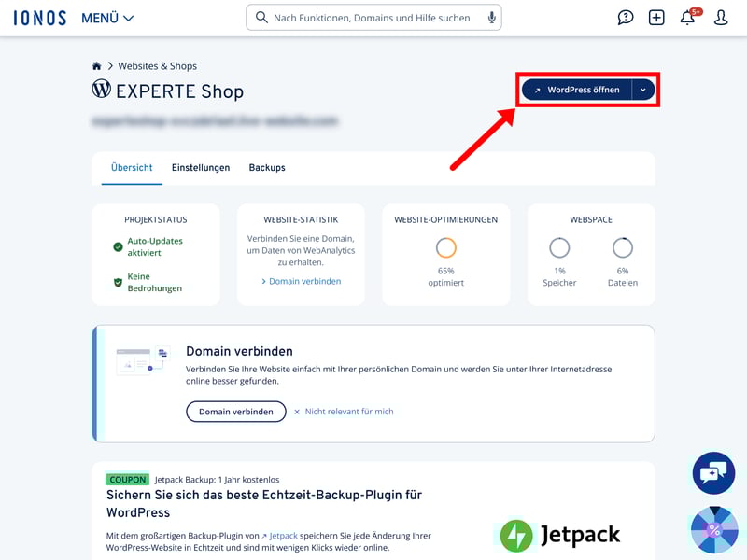Viewport: 747px width, 560px height.
Task: Click the IONOS logo
Action: click(x=40, y=18)
